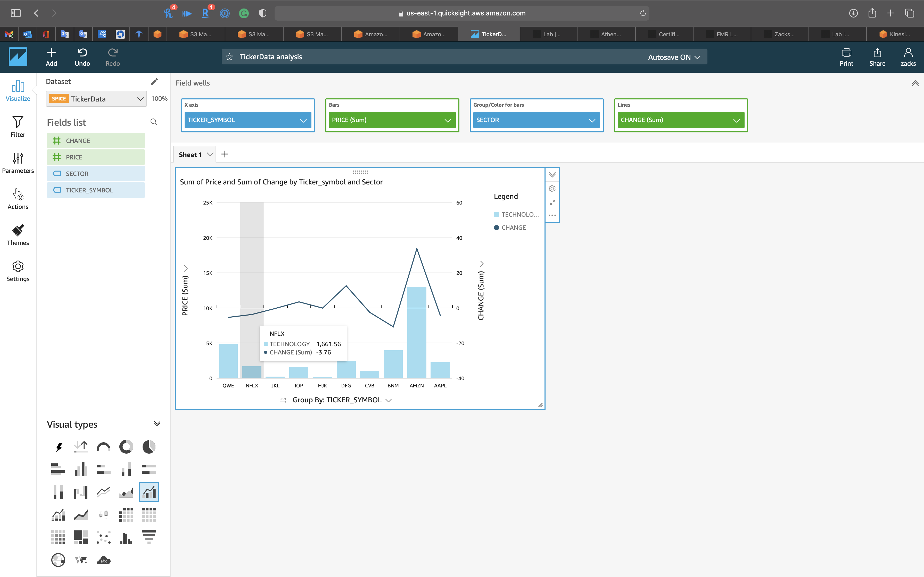This screenshot has height=577, width=924.
Task: Switch to the Sheet 1 tab
Action: pos(190,155)
